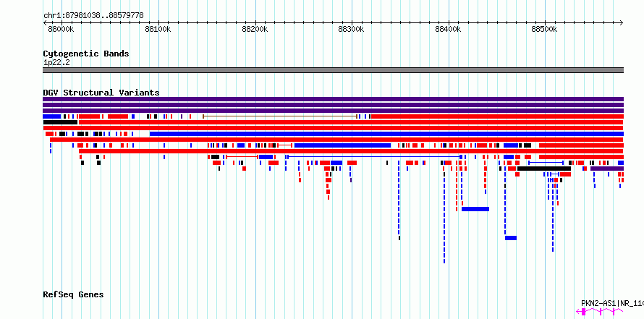Select the gray 1p22.2 cytogenetic band bar

[x=333, y=70]
